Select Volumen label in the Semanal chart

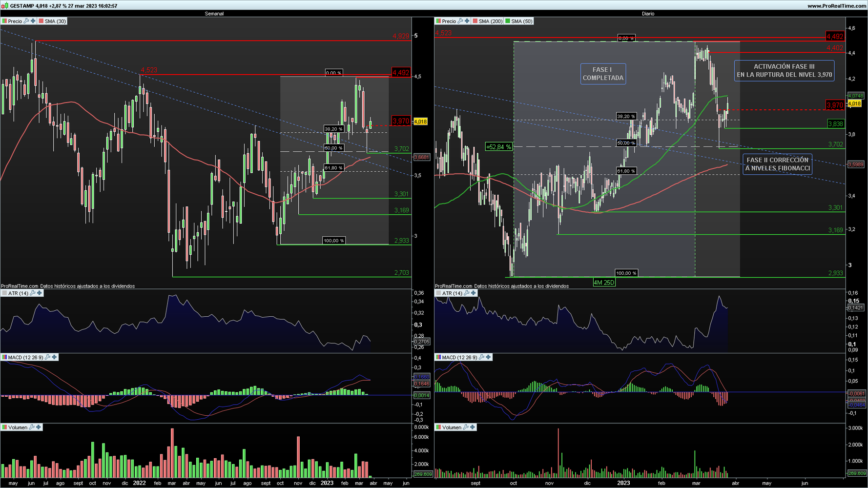click(18, 427)
